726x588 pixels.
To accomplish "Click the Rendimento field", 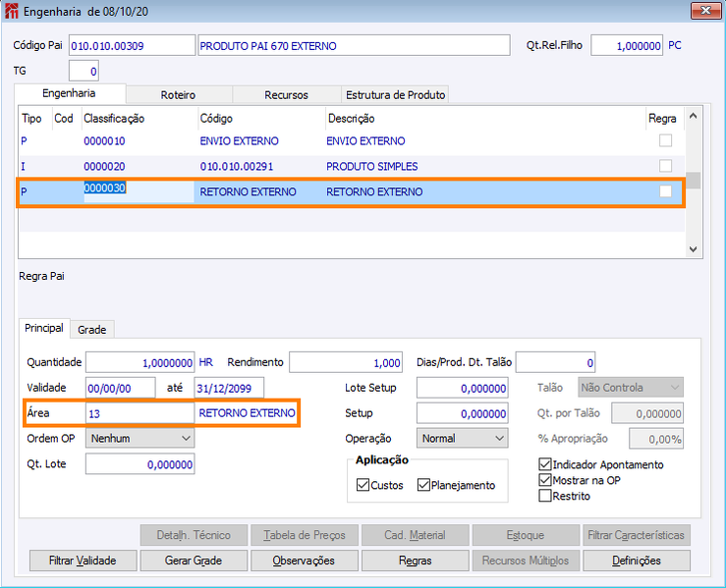I will click(x=346, y=362).
